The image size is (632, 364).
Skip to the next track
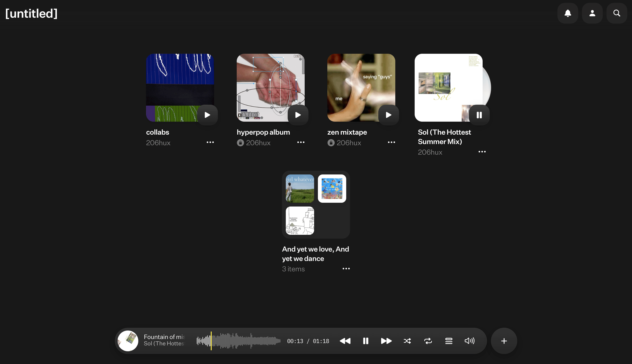point(386,341)
